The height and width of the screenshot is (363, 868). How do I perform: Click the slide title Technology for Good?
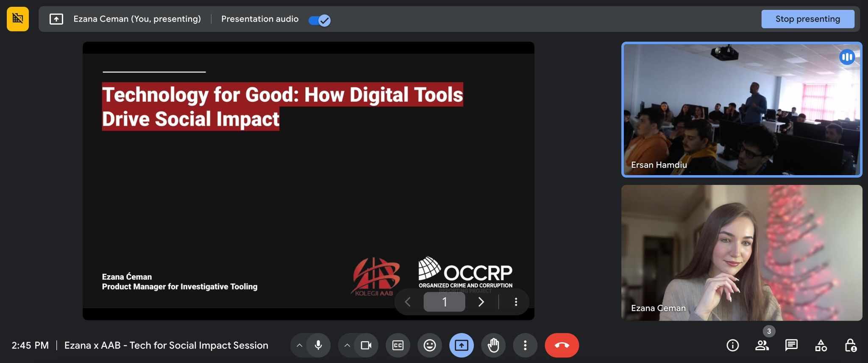282,106
